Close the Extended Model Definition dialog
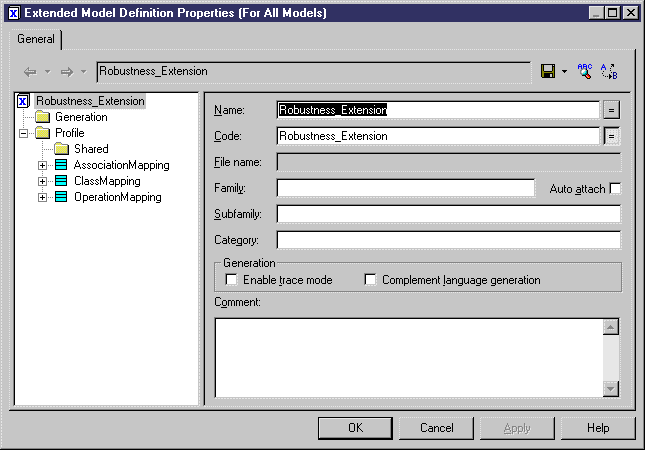 [x=631, y=13]
